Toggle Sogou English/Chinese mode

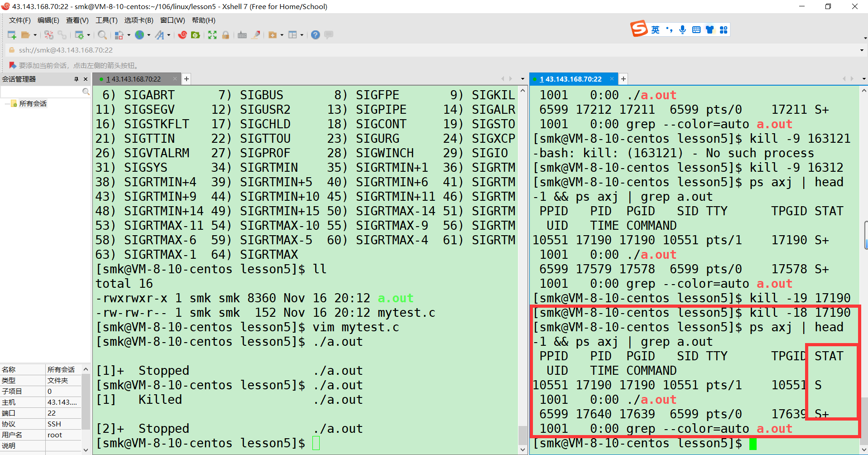pyautogui.click(x=655, y=30)
